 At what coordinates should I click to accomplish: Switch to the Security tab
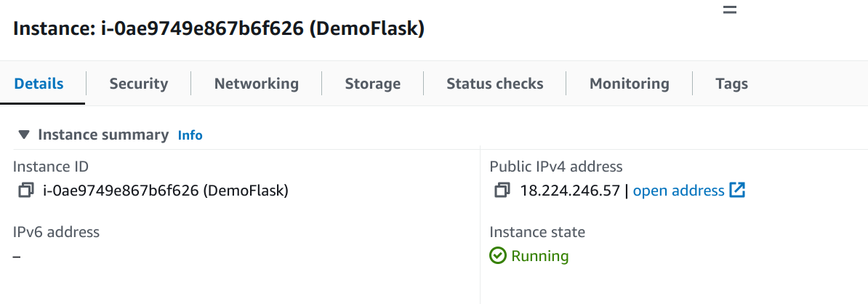pos(138,84)
